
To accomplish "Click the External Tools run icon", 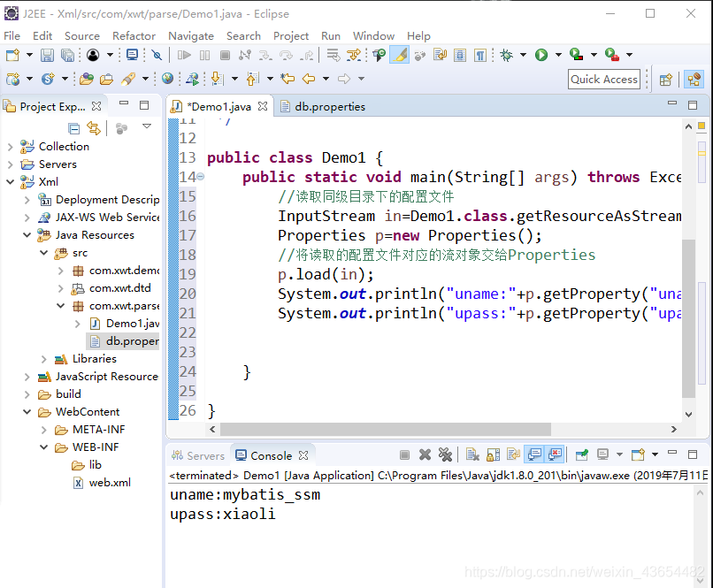I will (x=611, y=55).
